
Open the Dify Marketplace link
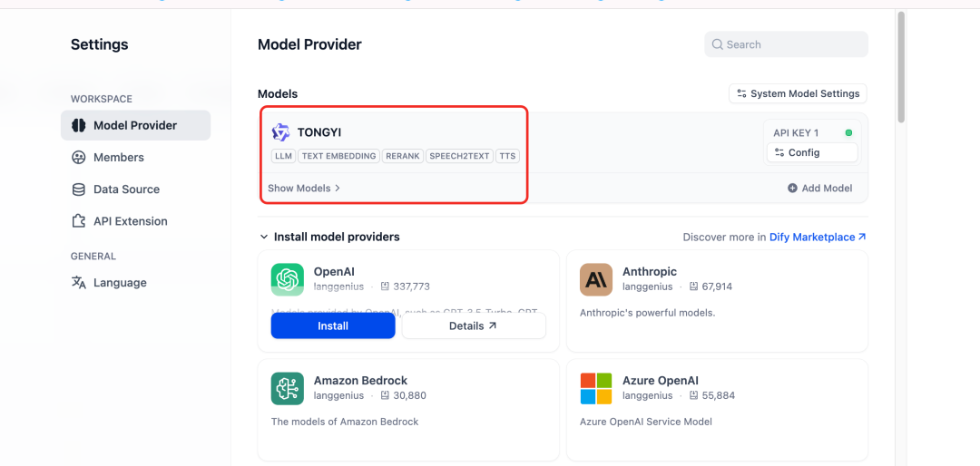pos(817,237)
